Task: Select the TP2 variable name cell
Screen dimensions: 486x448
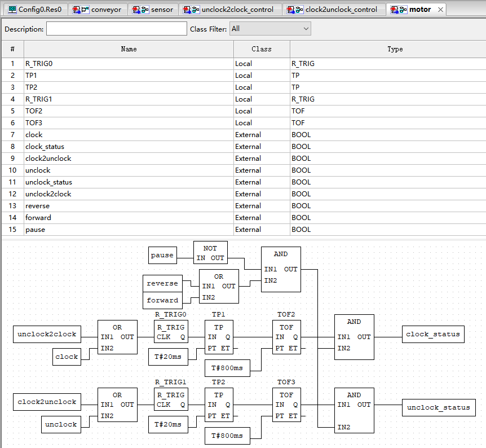Action: pyautogui.click(x=129, y=87)
